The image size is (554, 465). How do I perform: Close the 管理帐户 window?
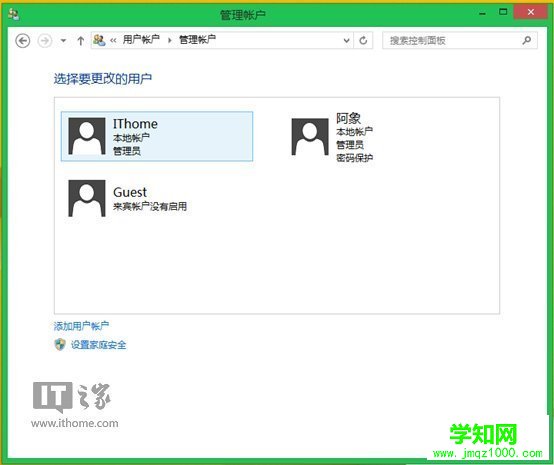[531, 12]
